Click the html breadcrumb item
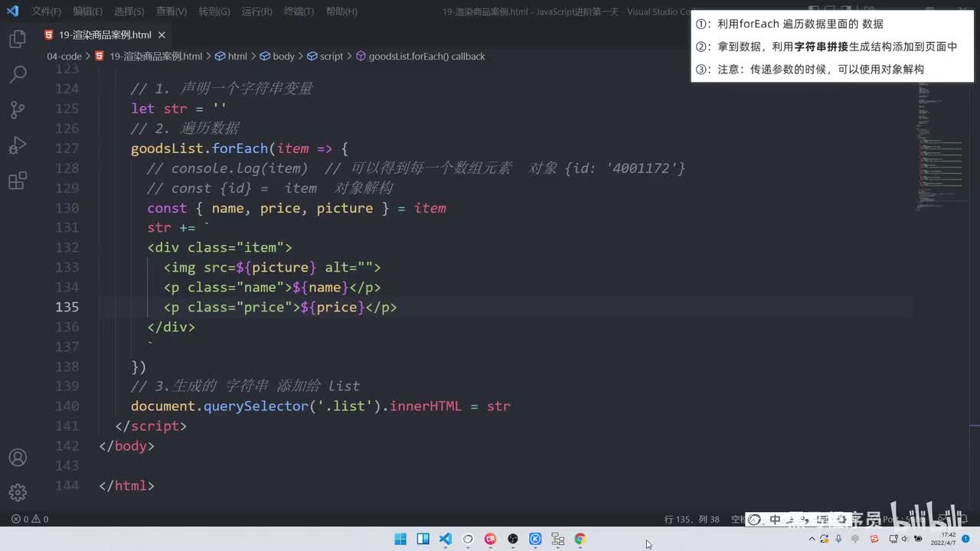980x551 pixels. click(237, 56)
